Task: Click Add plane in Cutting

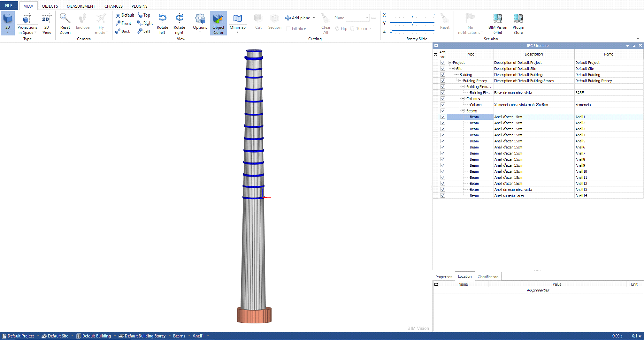Action: click(x=298, y=18)
